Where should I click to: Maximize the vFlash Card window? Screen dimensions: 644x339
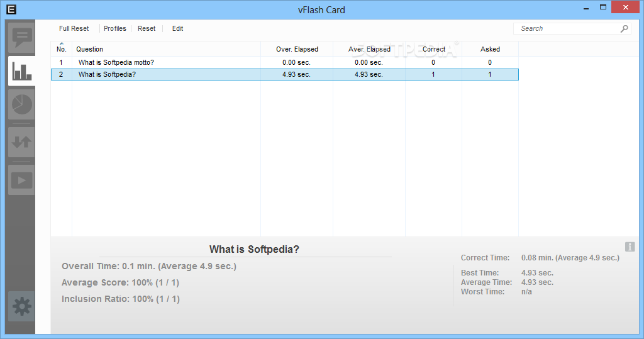coord(603,7)
